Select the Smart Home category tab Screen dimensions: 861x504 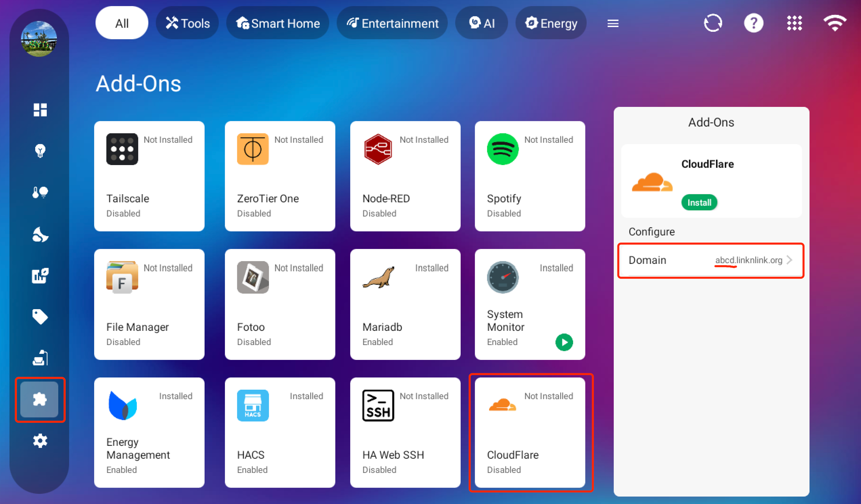[x=278, y=23]
